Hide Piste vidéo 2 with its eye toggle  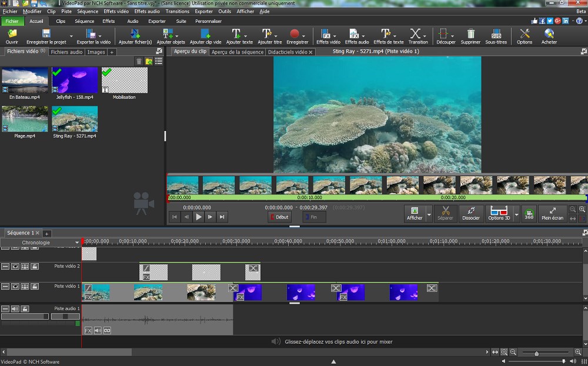coord(15,266)
